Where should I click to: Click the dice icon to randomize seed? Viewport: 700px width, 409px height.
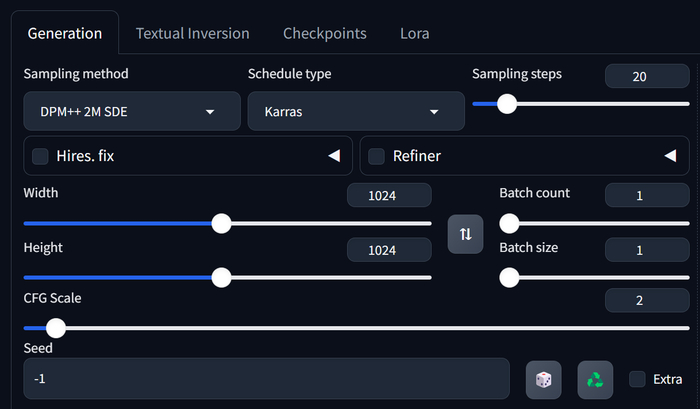coord(543,379)
